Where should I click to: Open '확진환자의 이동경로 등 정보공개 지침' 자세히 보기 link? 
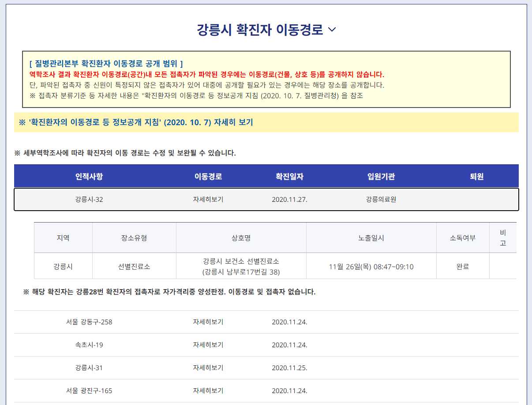[136, 123]
